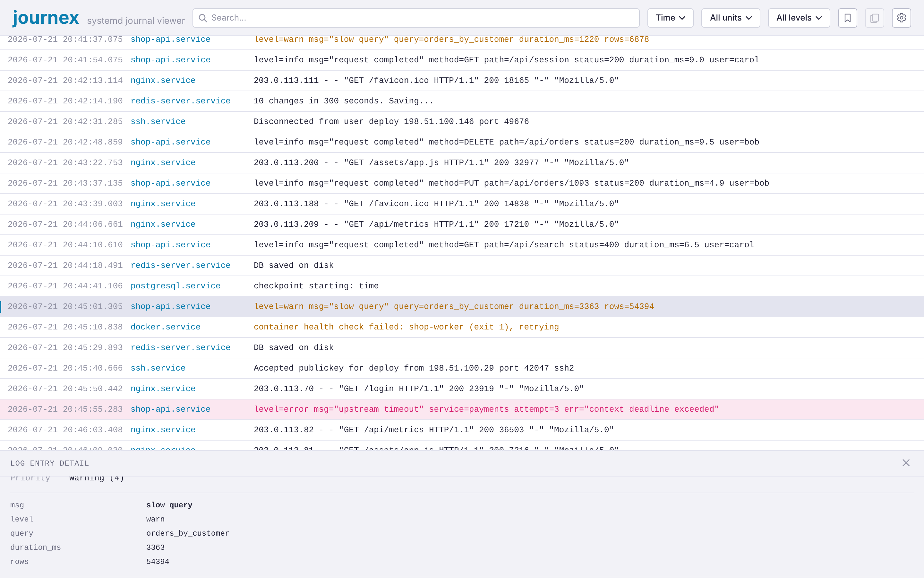Click docker.service unit name
The height and width of the screenshot is (578, 924).
[165, 327]
